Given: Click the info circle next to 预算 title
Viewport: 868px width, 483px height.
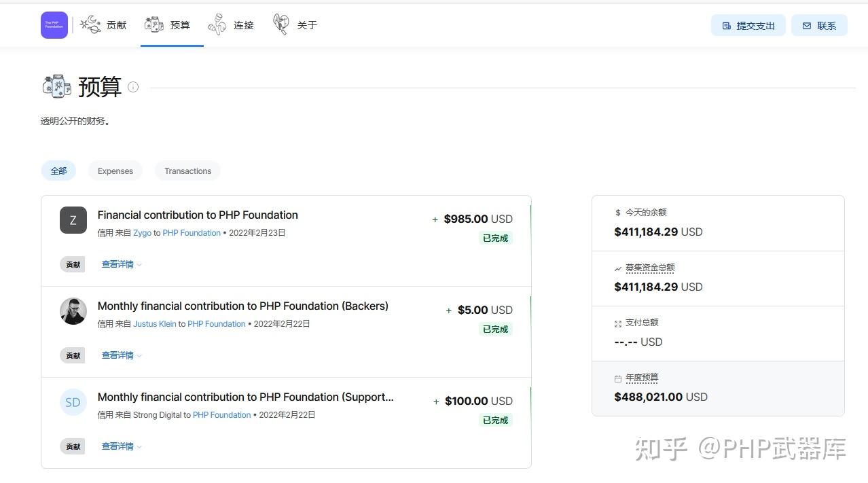Looking at the screenshot, I should click(x=133, y=87).
